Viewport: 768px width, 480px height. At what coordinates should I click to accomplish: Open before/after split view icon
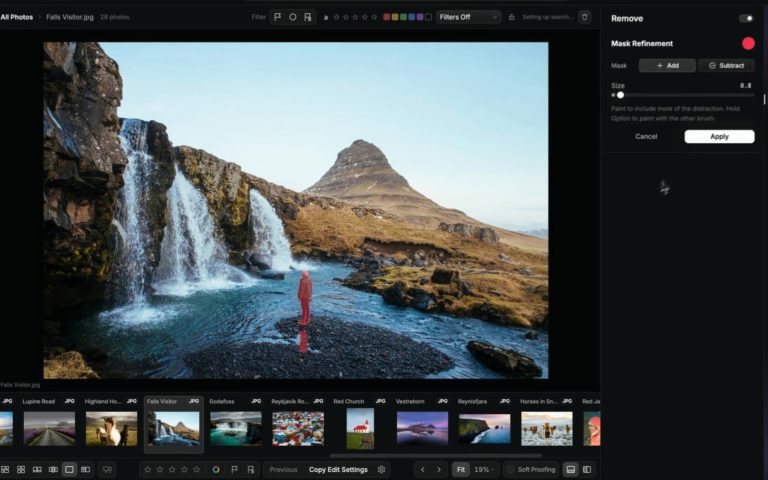pyautogui.click(x=86, y=469)
